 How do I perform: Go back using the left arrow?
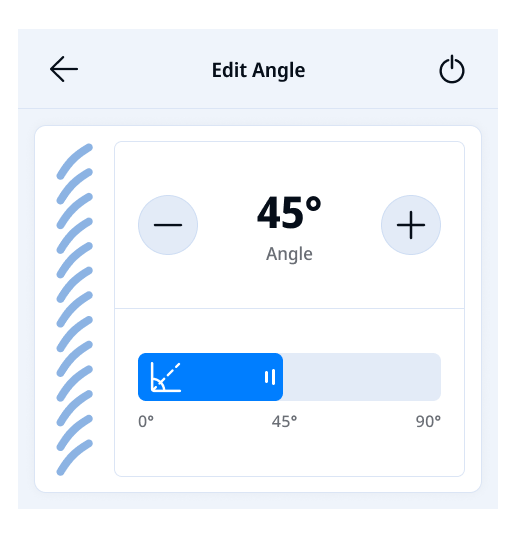[x=64, y=69]
